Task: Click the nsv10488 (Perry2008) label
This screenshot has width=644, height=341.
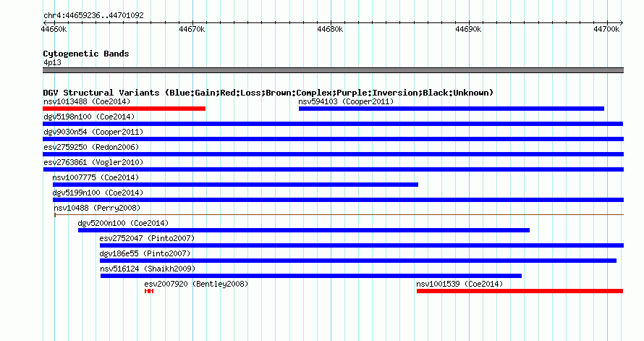Action: (97, 208)
